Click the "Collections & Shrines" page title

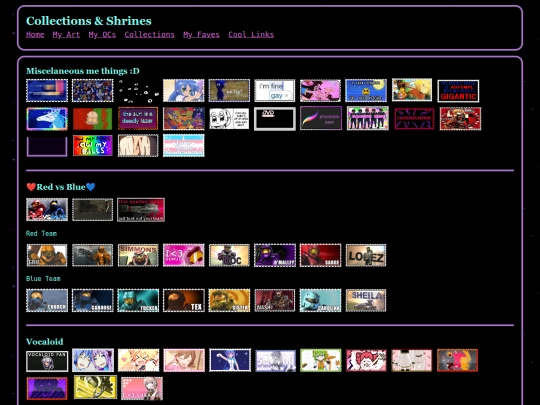tap(89, 21)
